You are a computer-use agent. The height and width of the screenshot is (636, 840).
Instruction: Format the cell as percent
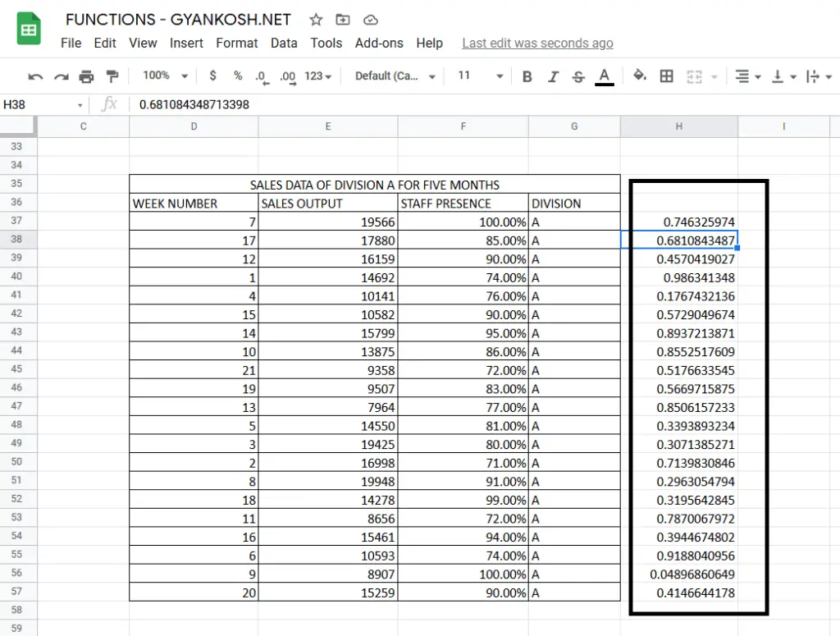coord(238,75)
